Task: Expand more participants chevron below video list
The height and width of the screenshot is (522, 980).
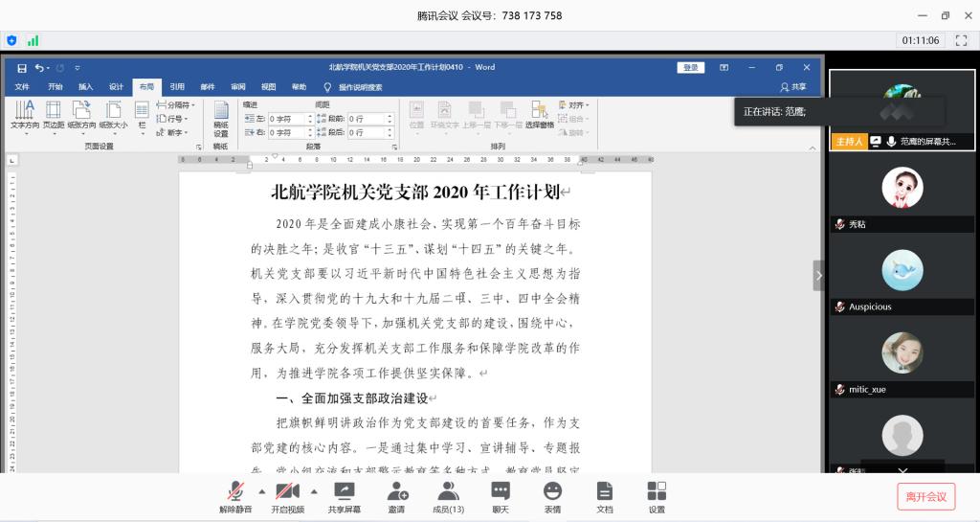Action: pyautogui.click(x=902, y=470)
